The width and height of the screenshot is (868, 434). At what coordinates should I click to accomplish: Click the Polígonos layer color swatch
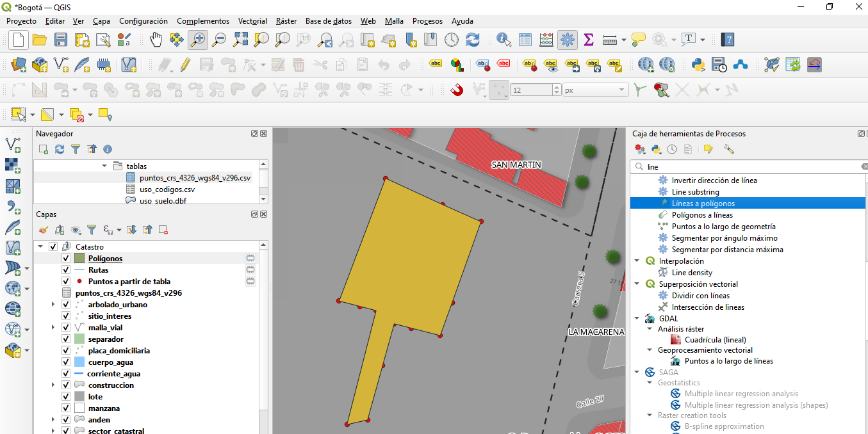(79, 259)
